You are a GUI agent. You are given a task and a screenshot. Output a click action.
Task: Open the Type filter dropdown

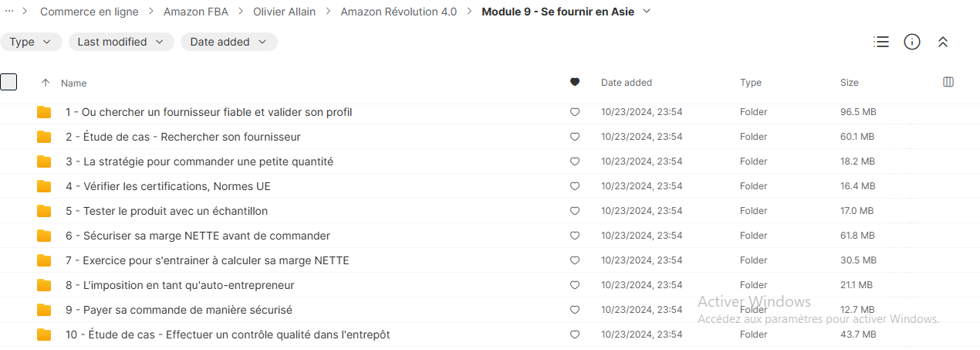click(31, 42)
